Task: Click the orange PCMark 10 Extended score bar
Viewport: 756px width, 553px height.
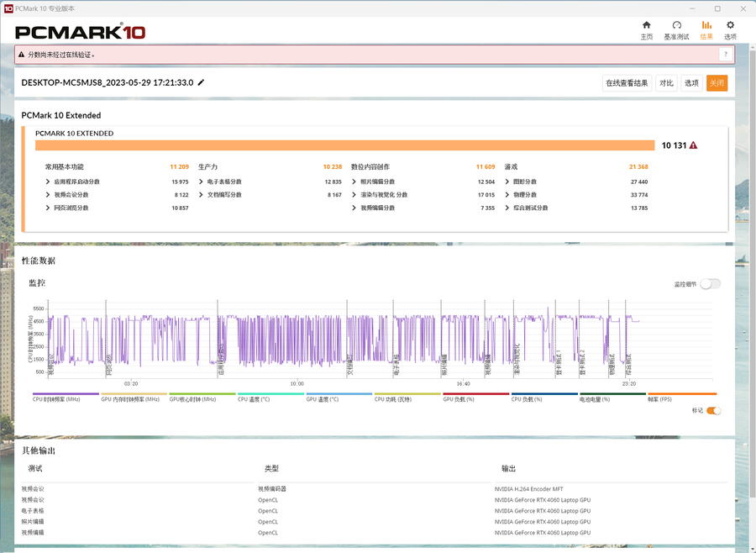Action: (x=344, y=145)
